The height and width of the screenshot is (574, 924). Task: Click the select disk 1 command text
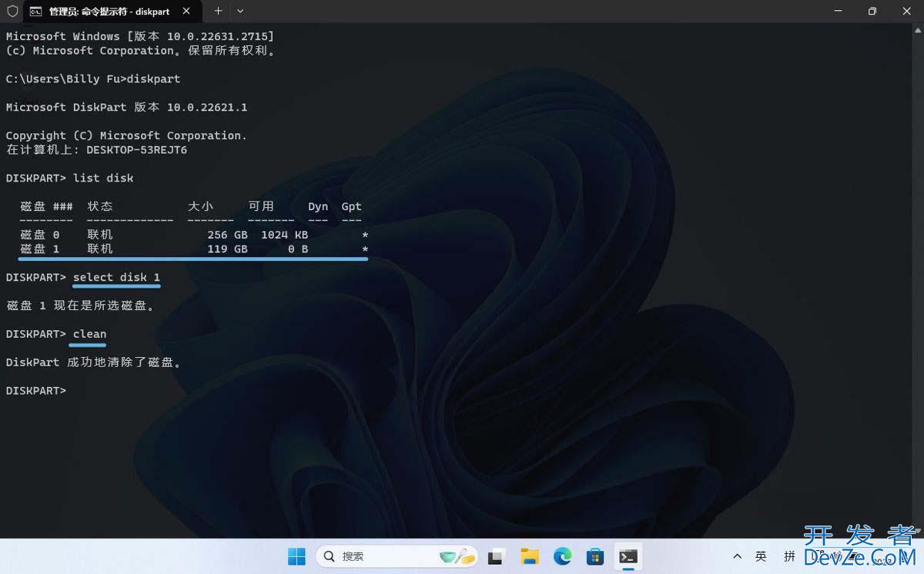point(116,277)
